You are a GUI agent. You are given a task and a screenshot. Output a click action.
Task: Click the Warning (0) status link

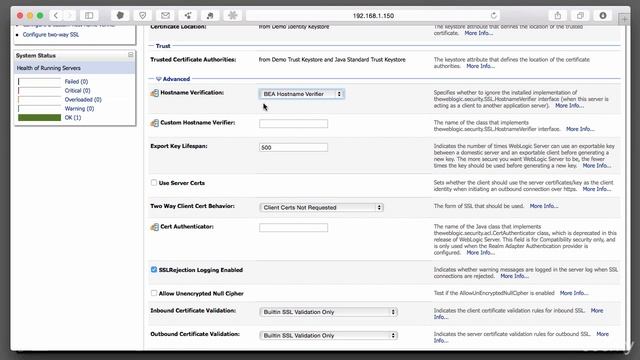pyautogui.click(x=79, y=109)
